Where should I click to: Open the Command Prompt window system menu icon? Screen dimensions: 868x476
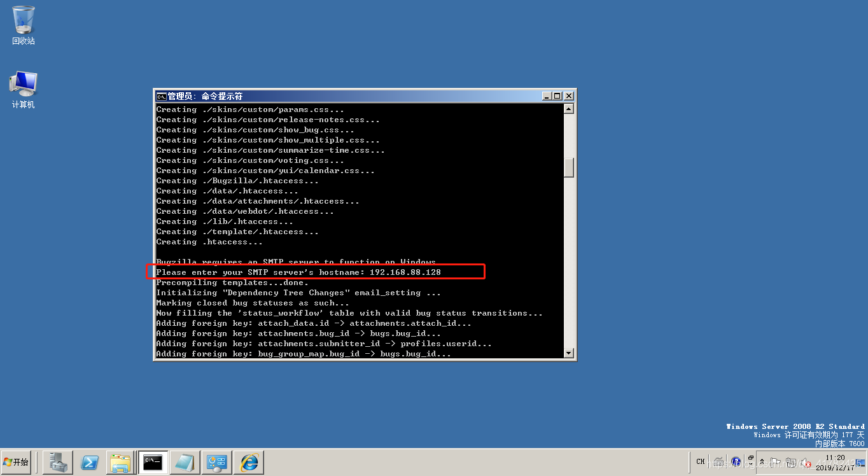pyautogui.click(x=162, y=96)
